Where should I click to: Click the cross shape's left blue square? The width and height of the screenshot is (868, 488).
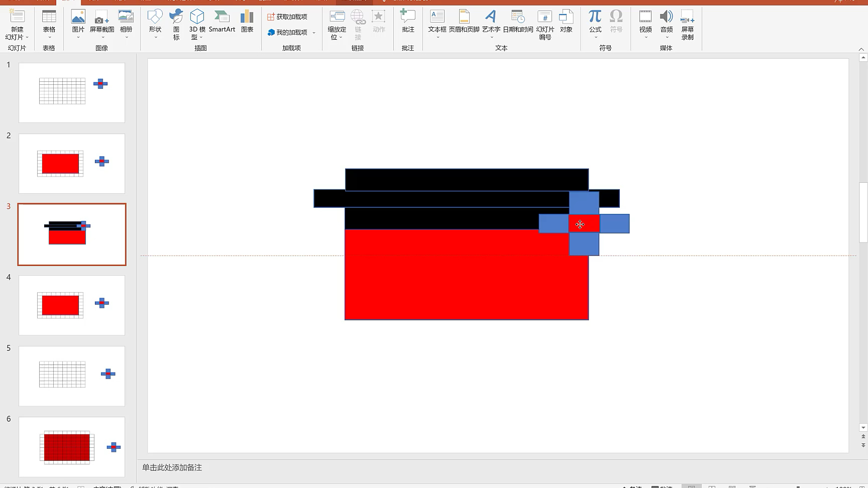554,223
